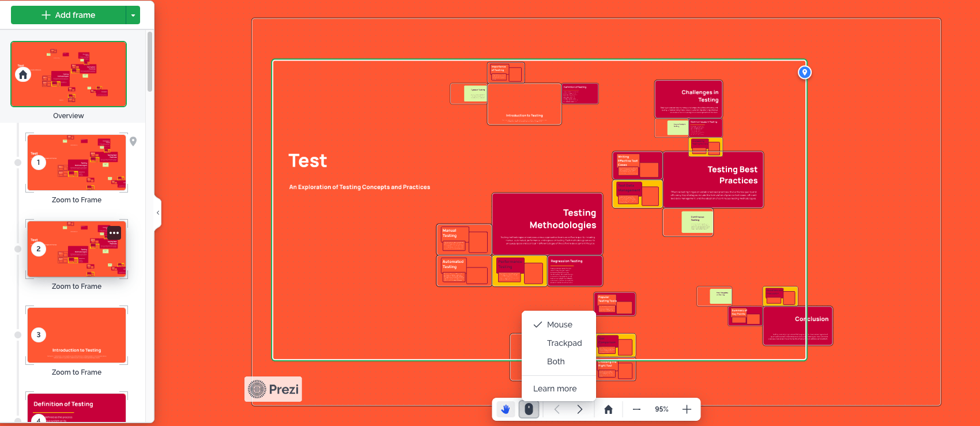This screenshot has width=980, height=426.
Task: Select path step 1 thumbnail
Action: click(x=77, y=163)
